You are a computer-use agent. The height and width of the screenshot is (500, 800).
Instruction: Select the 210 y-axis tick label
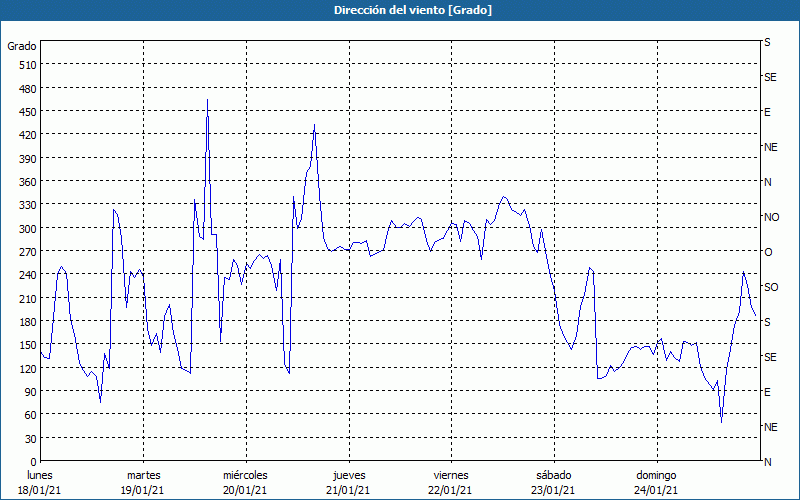[27, 298]
